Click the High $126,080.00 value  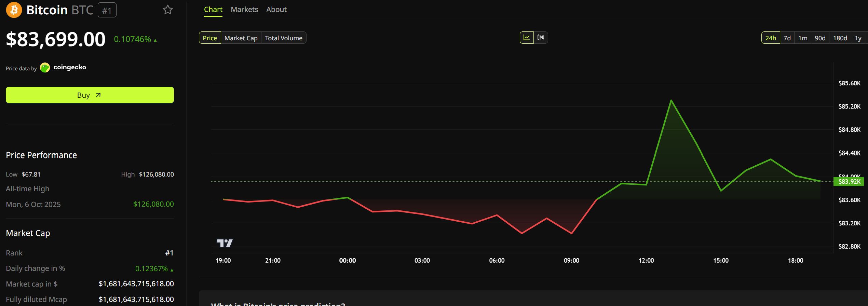click(157, 175)
